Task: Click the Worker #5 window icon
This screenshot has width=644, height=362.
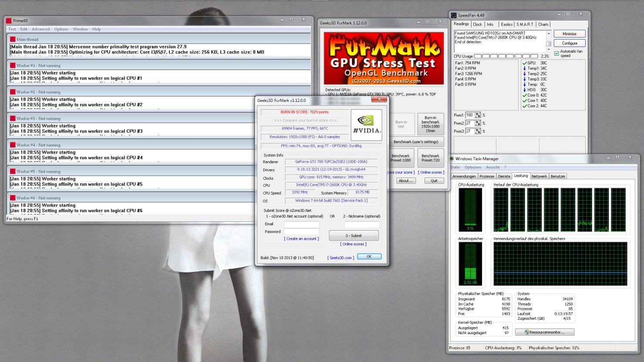Action: [13, 171]
